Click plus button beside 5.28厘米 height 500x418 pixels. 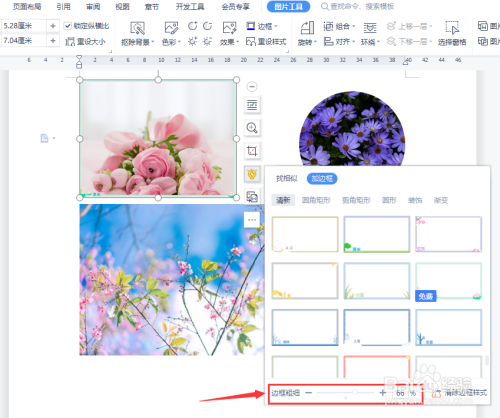coord(53,26)
